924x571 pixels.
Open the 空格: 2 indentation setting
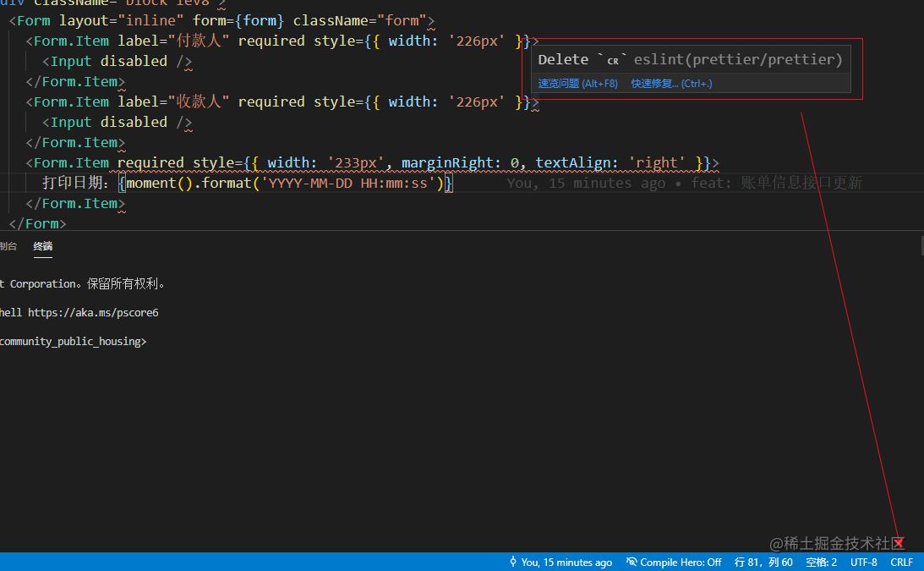pos(821,563)
